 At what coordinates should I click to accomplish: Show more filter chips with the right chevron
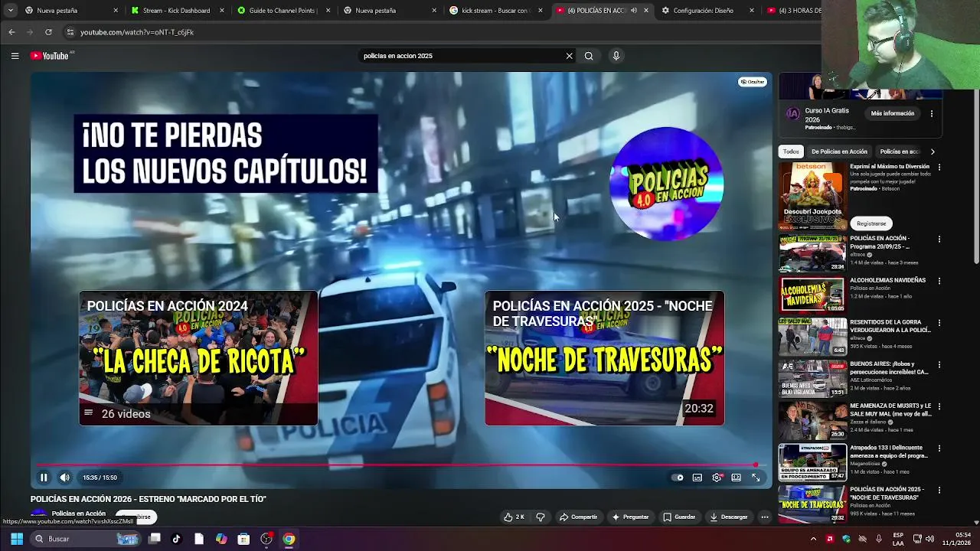pos(932,152)
